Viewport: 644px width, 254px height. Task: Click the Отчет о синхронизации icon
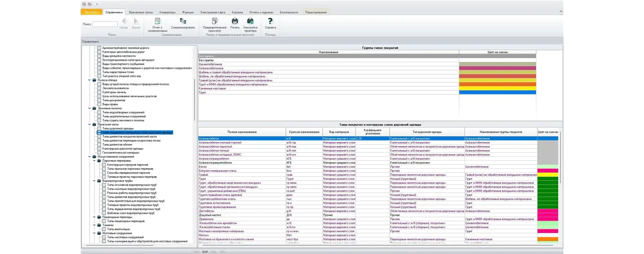click(x=157, y=21)
